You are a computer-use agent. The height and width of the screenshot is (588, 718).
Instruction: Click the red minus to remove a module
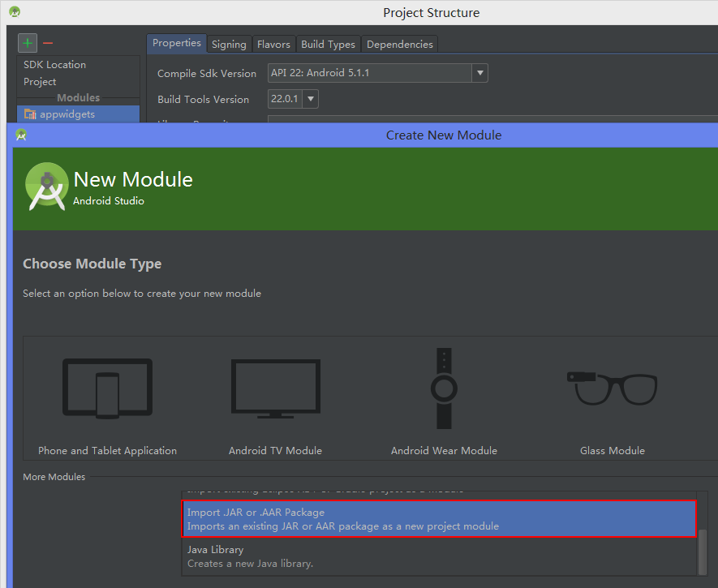pyautogui.click(x=49, y=42)
